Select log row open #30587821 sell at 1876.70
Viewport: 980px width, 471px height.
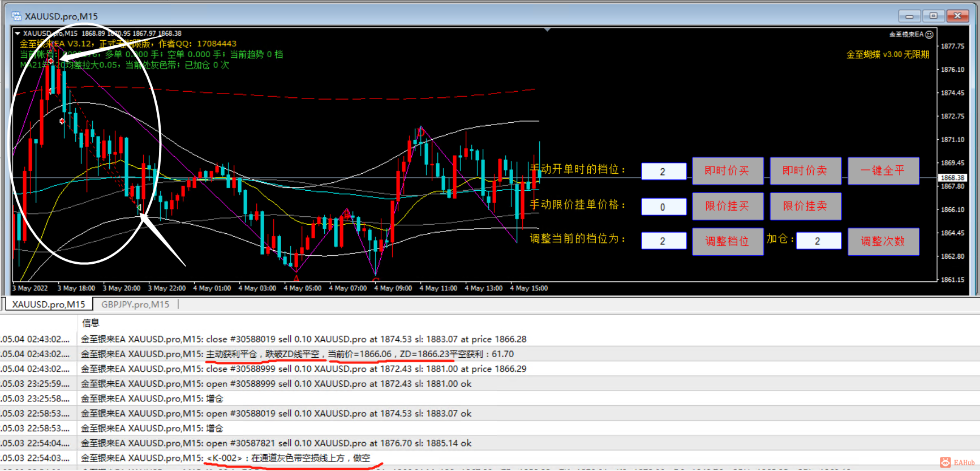pos(490,443)
